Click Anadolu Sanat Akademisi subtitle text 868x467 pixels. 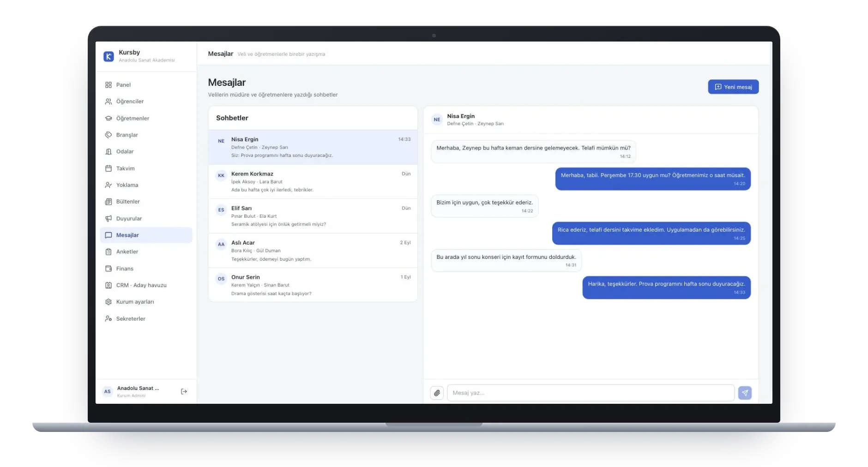point(147,60)
